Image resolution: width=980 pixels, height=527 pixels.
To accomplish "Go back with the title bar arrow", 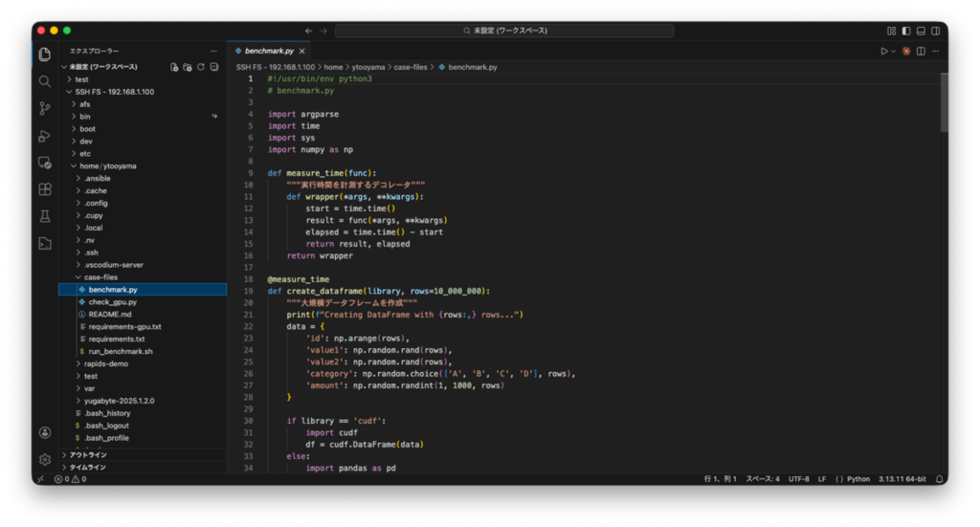I will tap(309, 31).
